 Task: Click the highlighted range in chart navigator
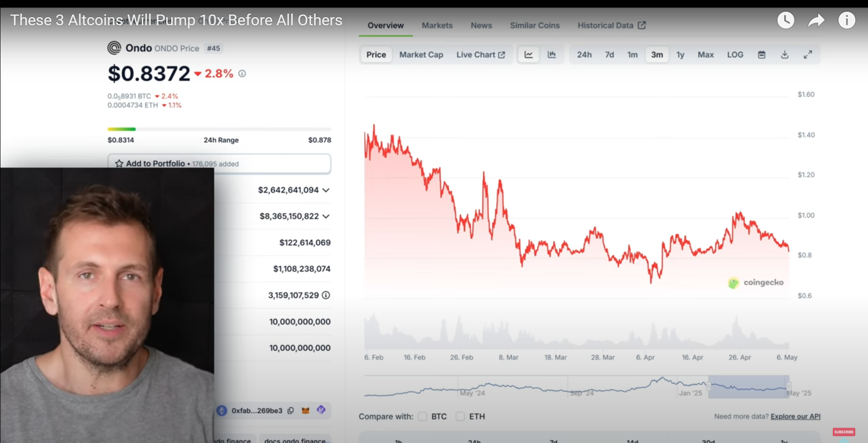[749, 386]
